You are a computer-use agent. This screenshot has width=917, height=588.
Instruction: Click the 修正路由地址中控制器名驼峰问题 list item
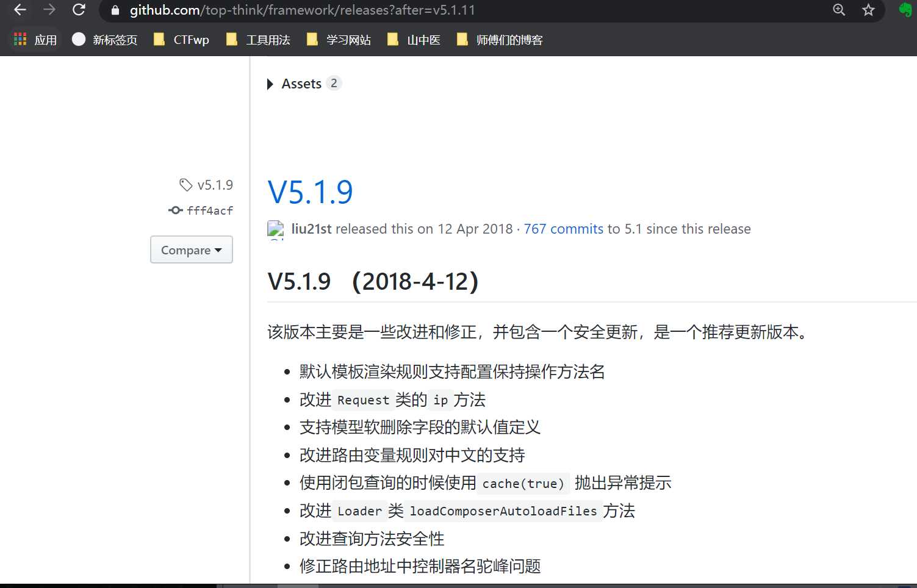[x=420, y=566]
